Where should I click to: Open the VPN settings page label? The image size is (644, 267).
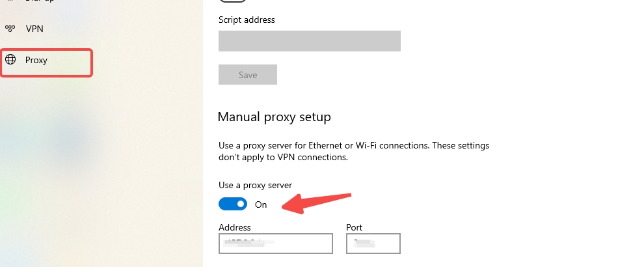coord(34,29)
